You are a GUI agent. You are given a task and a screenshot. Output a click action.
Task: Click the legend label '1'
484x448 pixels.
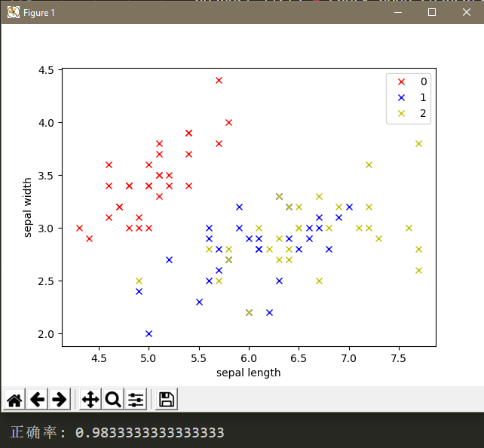tap(423, 98)
